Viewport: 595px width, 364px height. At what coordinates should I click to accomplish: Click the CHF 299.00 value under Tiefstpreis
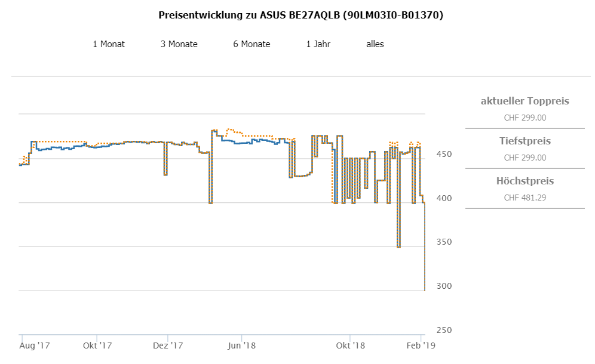point(525,158)
